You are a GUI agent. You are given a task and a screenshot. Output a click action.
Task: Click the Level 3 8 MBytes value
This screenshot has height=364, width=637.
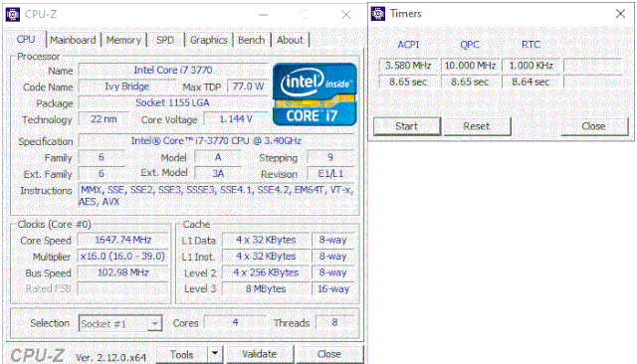pyautogui.click(x=266, y=288)
